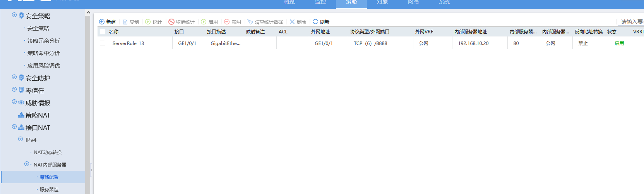Click the search input field at top right
The height and width of the screenshot is (194, 644).
[x=632, y=22]
